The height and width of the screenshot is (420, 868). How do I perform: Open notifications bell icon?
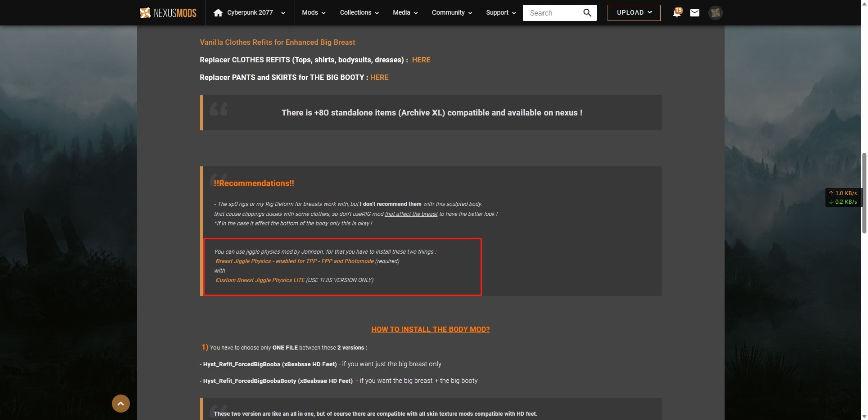(x=677, y=13)
